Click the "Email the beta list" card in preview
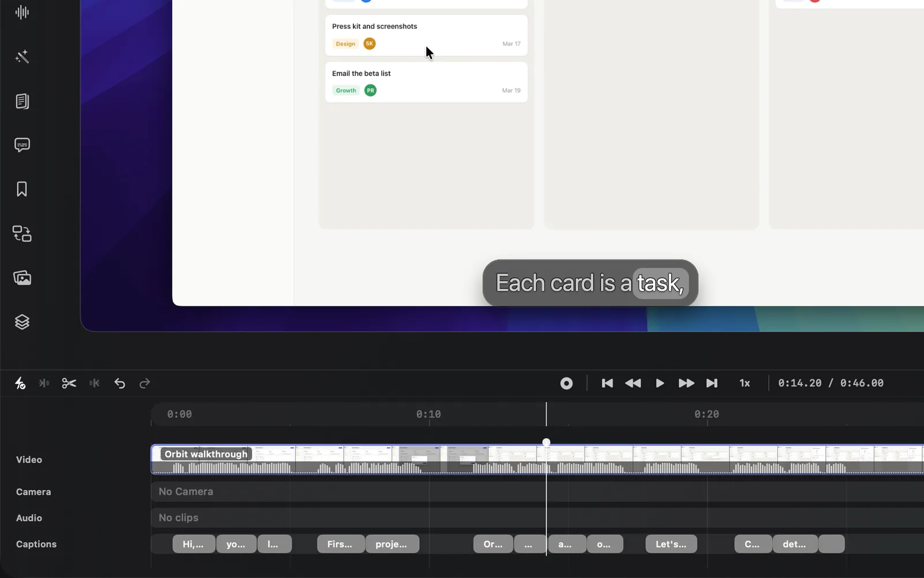 point(426,82)
